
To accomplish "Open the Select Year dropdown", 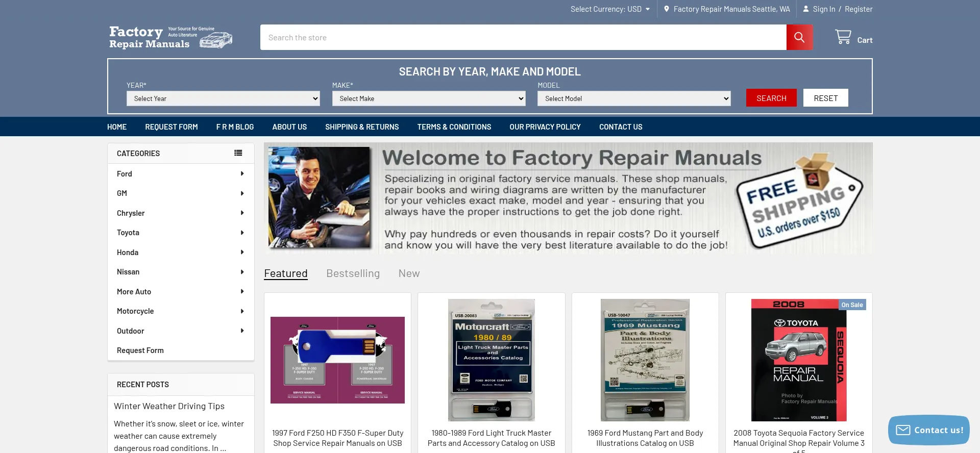I will (x=223, y=98).
